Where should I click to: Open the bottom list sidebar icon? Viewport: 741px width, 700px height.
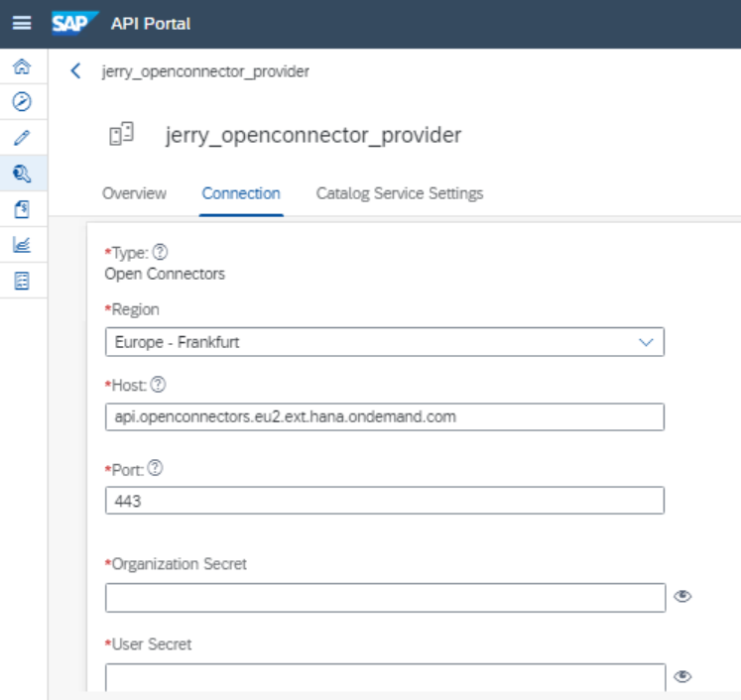(x=22, y=281)
